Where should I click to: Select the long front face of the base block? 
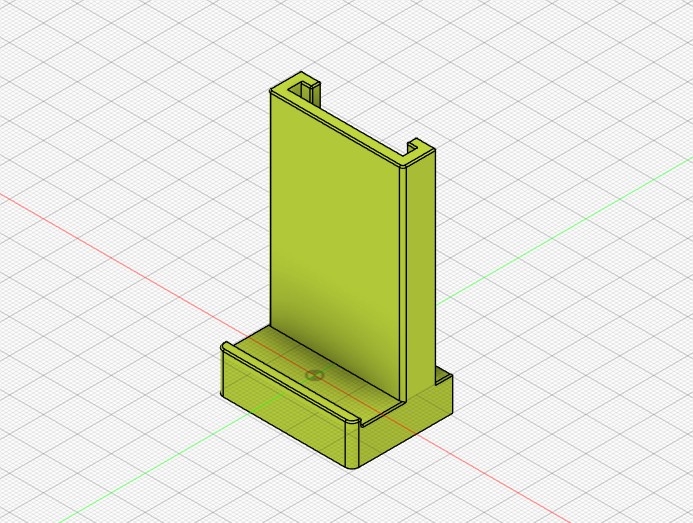click(x=283, y=409)
